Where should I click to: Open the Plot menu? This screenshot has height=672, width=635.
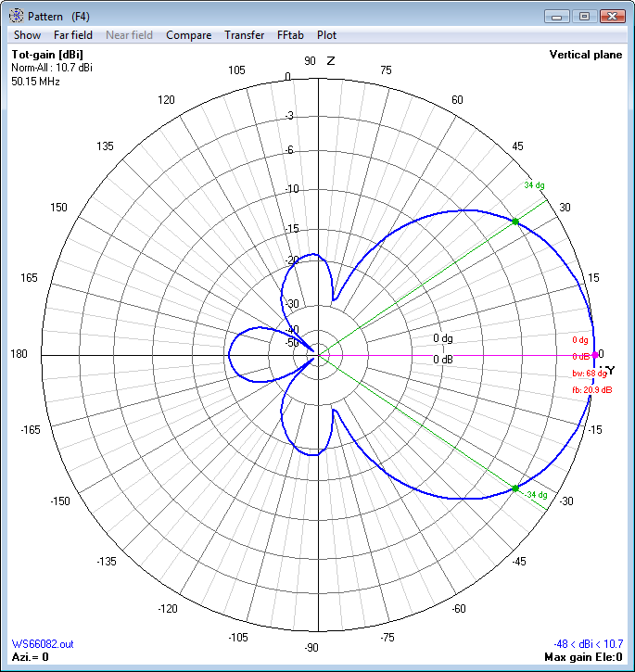[326, 35]
